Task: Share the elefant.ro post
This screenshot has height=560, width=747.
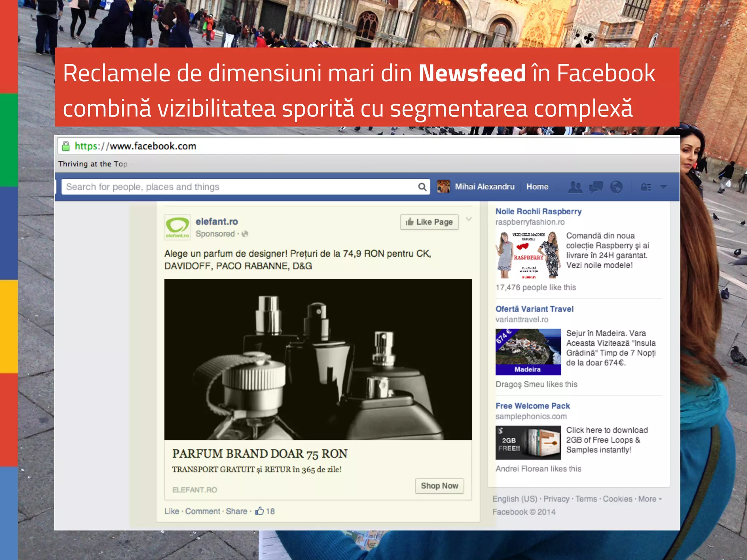Action: tap(236, 511)
